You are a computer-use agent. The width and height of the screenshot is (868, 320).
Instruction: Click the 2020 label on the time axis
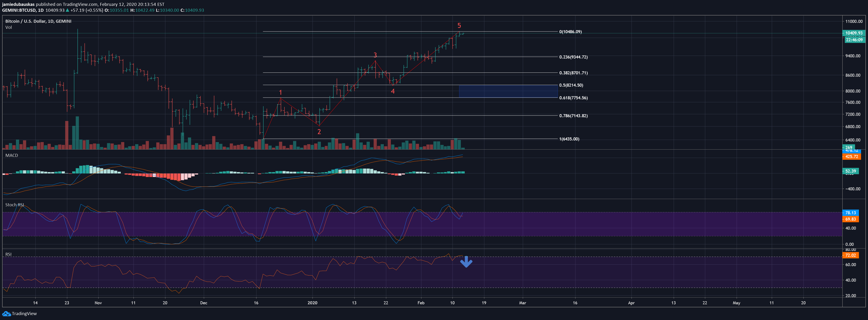click(x=312, y=303)
